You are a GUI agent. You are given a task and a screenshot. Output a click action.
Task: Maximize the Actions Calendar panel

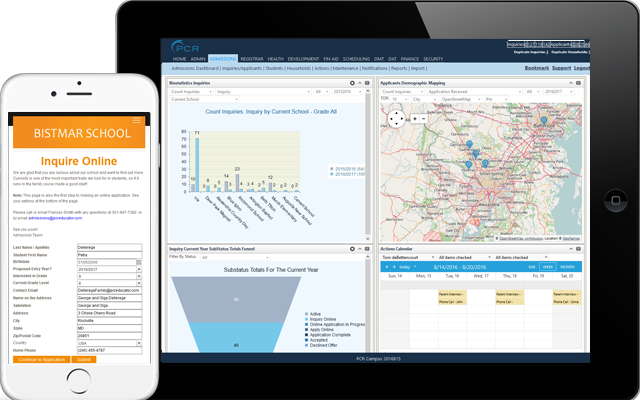point(578,249)
